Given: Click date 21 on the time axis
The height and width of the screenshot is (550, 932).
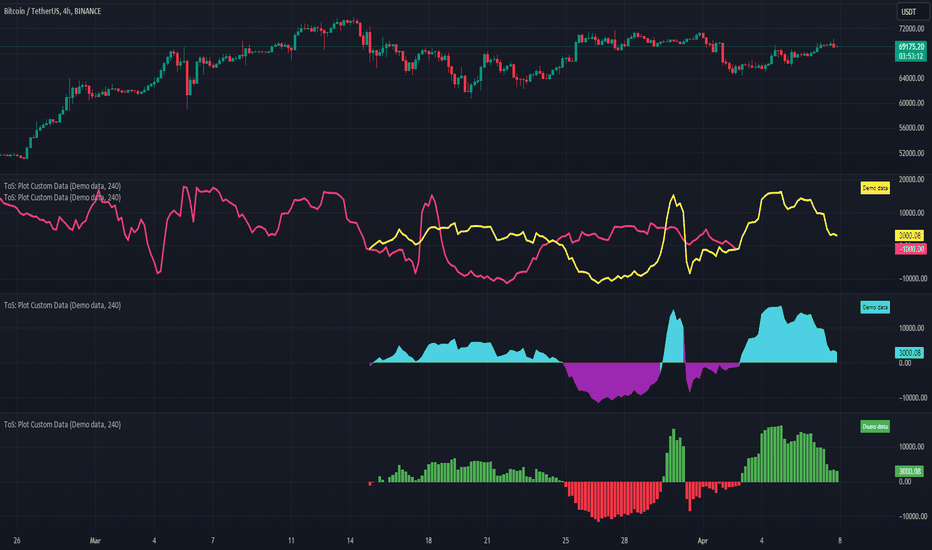Looking at the screenshot, I should [487, 540].
